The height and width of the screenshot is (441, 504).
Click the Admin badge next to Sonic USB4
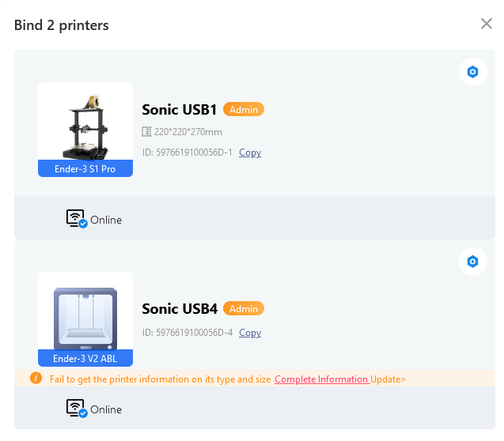point(244,309)
